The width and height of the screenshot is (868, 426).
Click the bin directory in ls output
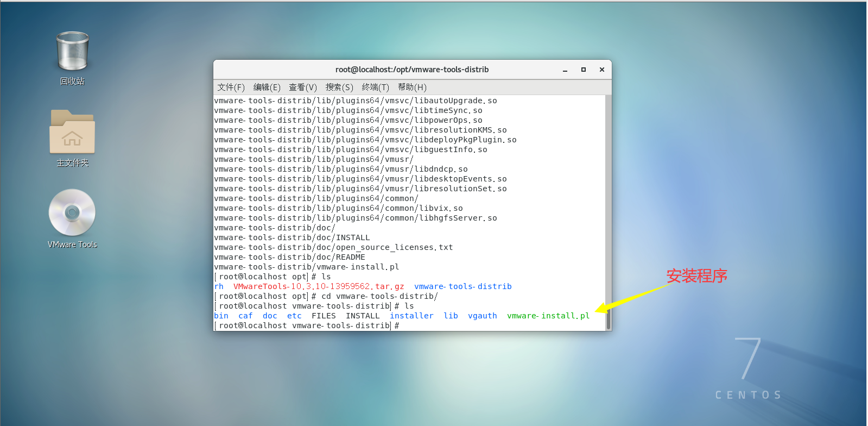click(221, 316)
